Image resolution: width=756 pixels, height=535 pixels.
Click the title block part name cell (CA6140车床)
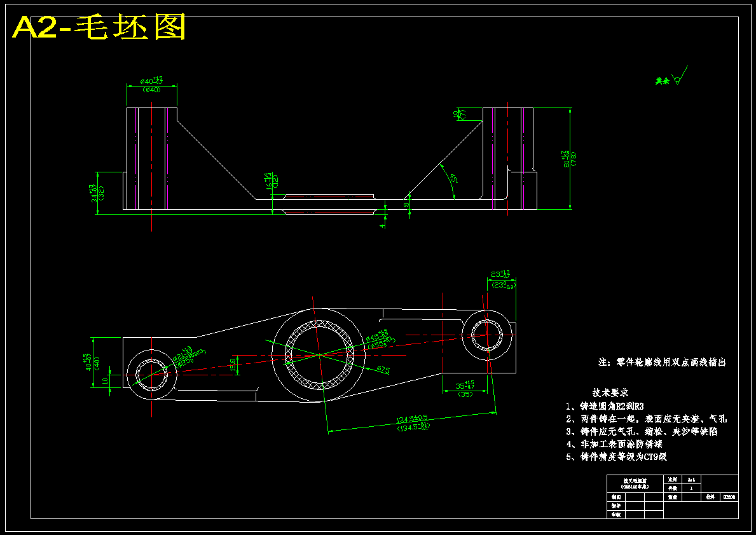coord(635,484)
